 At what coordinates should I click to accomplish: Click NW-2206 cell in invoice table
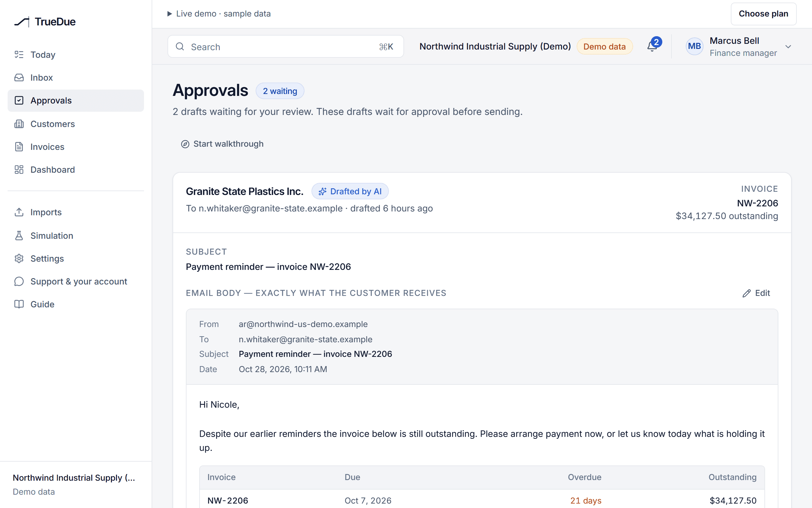tap(228, 500)
